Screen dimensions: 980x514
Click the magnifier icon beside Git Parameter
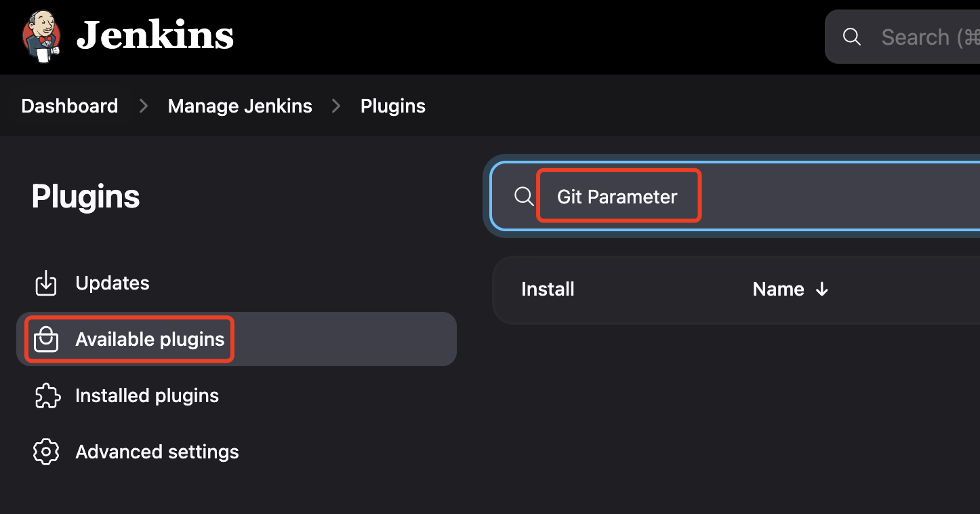coord(524,197)
